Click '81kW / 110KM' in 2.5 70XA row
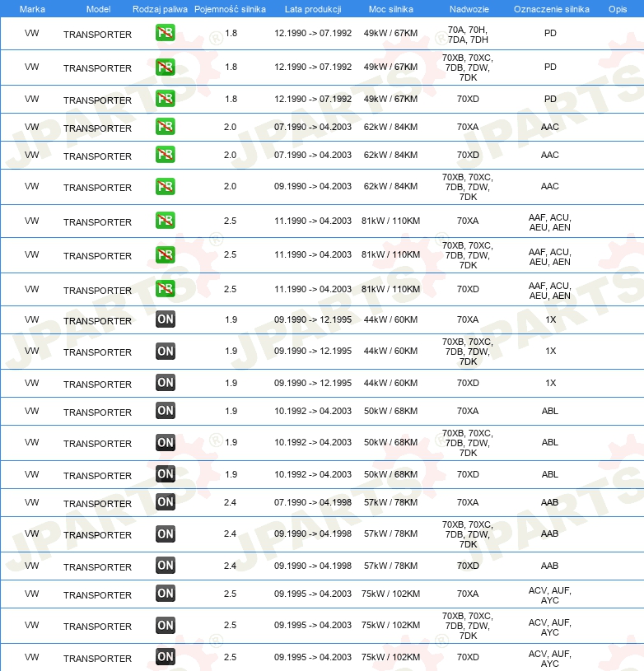Screen dimensions: 644x671 click(x=390, y=221)
